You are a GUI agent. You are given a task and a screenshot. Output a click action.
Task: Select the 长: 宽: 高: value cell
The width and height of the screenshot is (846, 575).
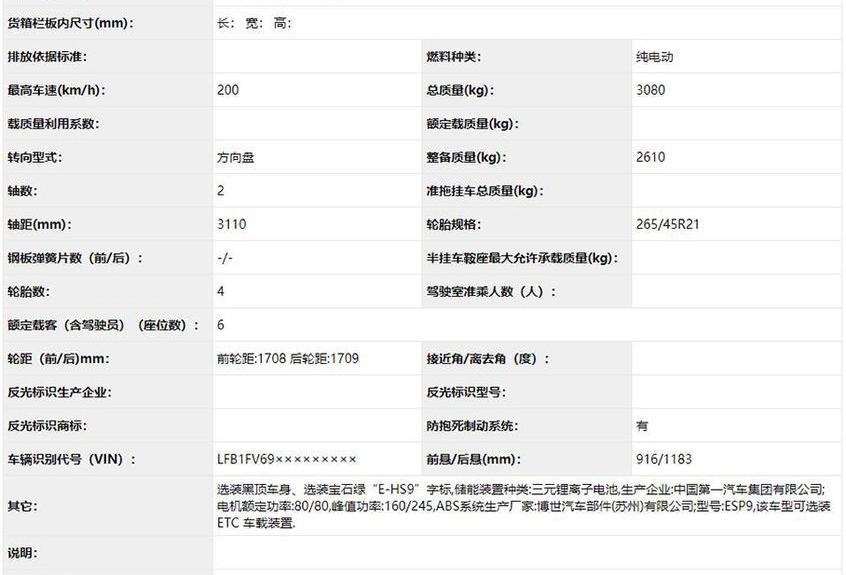[x=254, y=23]
